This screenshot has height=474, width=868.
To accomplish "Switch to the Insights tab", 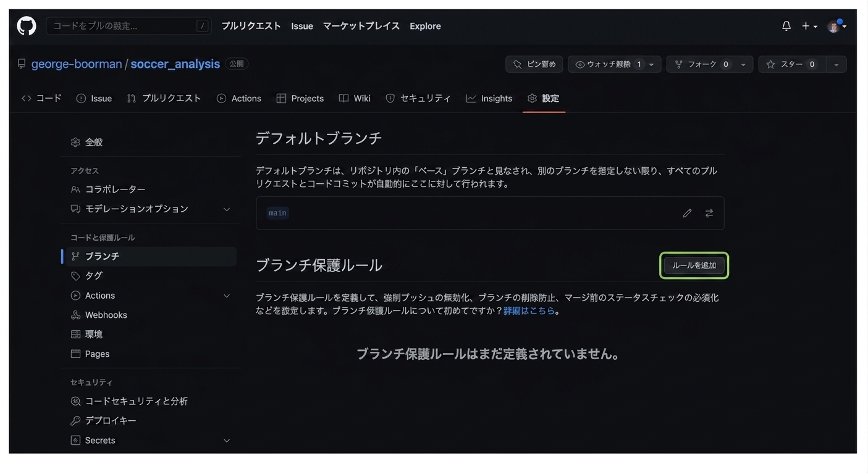I will (x=489, y=98).
